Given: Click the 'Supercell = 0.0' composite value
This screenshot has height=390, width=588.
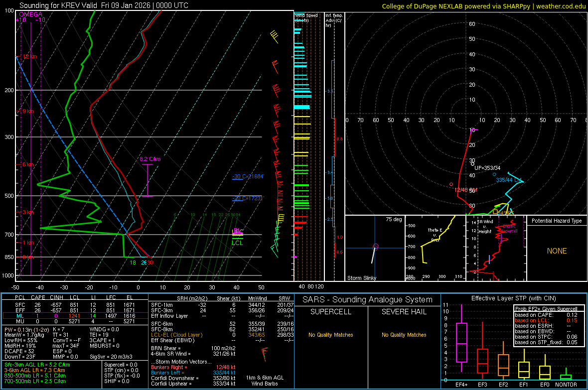Looking at the screenshot, I should pyautogui.click(x=121, y=365).
